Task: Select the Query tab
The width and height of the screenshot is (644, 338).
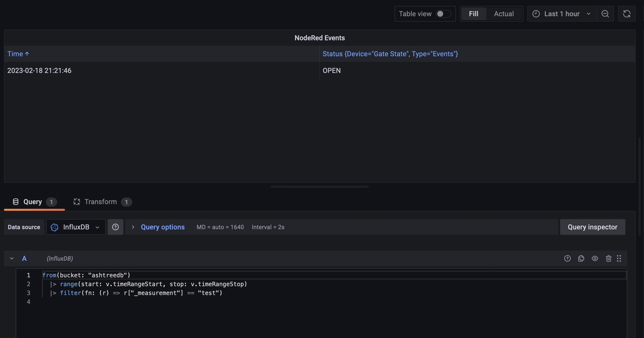Action: tap(33, 202)
